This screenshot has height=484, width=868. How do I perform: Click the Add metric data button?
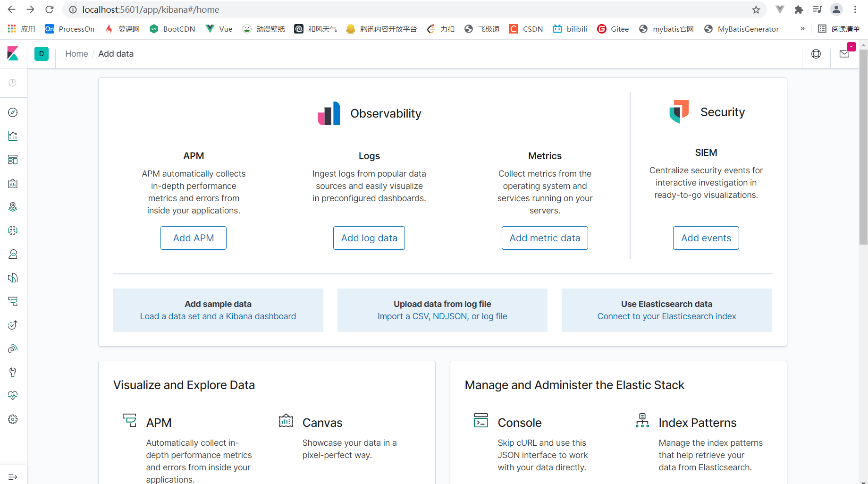point(545,238)
